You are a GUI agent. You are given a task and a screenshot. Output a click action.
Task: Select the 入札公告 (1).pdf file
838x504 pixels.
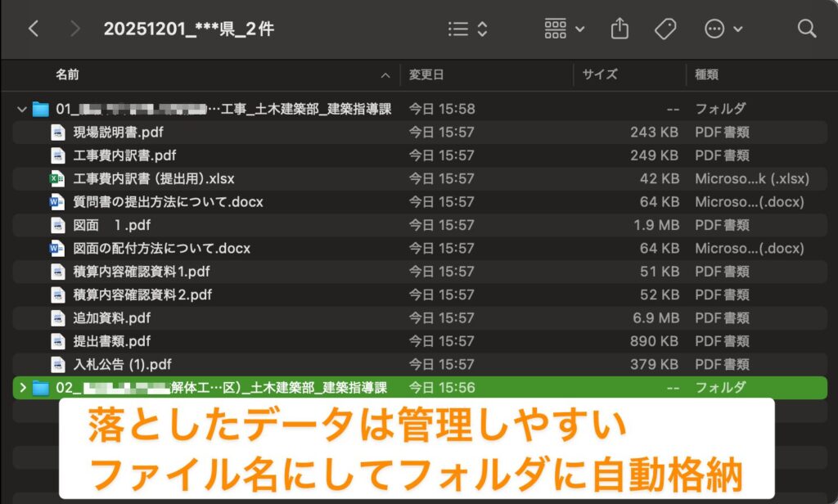122,364
